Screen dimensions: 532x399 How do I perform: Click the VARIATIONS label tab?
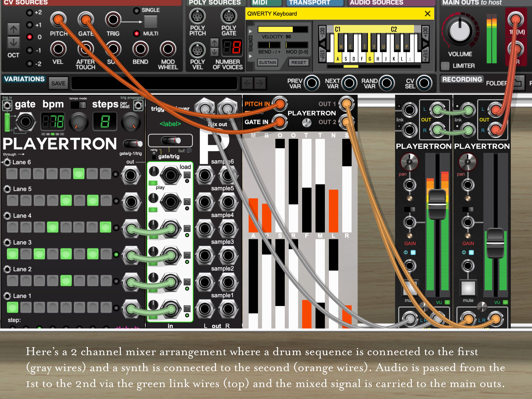[x=24, y=79]
